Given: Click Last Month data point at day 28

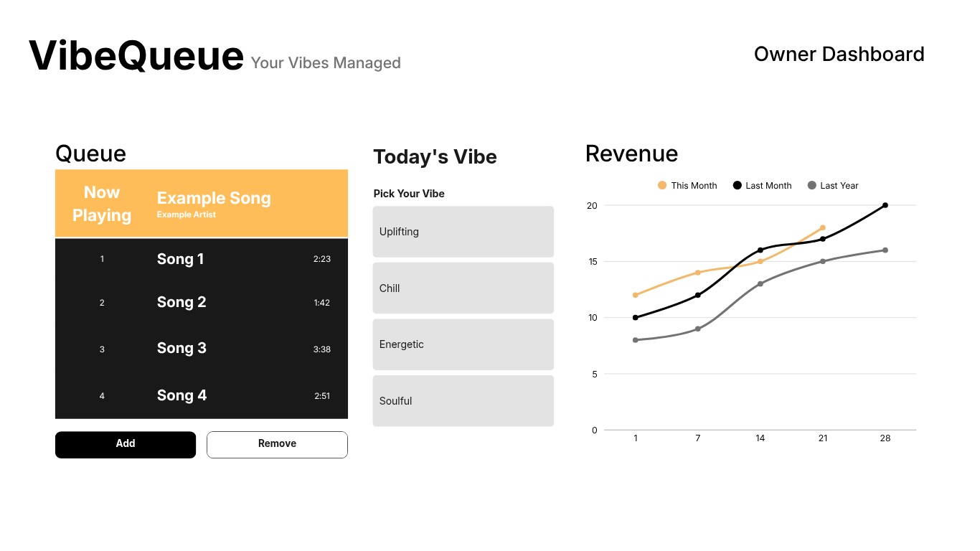Looking at the screenshot, I should click(885, 205).
